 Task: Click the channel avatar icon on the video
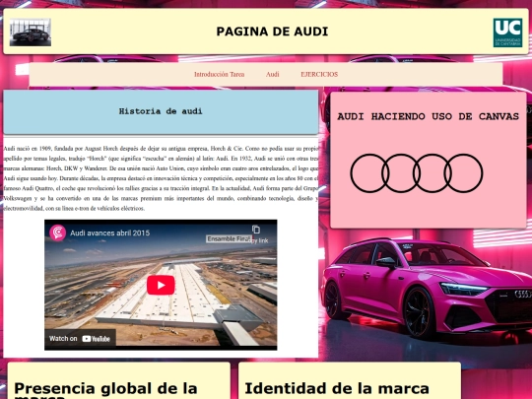58,233
